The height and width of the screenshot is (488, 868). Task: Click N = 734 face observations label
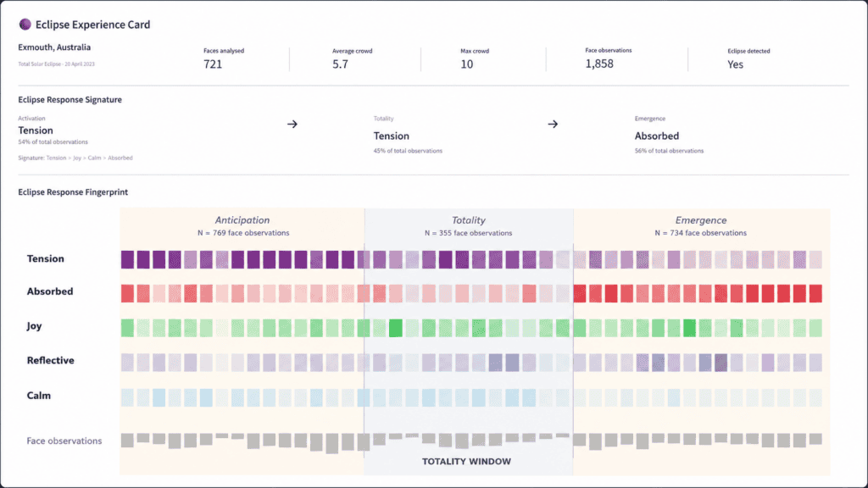pos(700,233)
